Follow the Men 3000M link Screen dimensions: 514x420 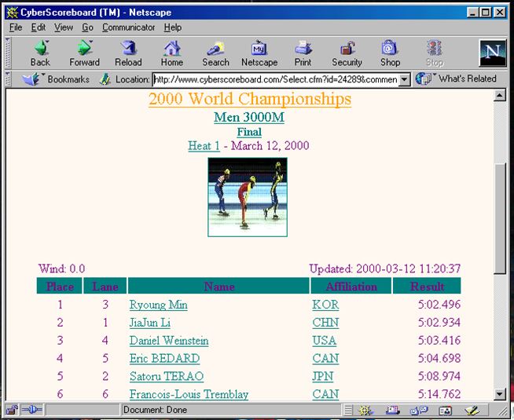pyautogui.click(x=248, y=118)
